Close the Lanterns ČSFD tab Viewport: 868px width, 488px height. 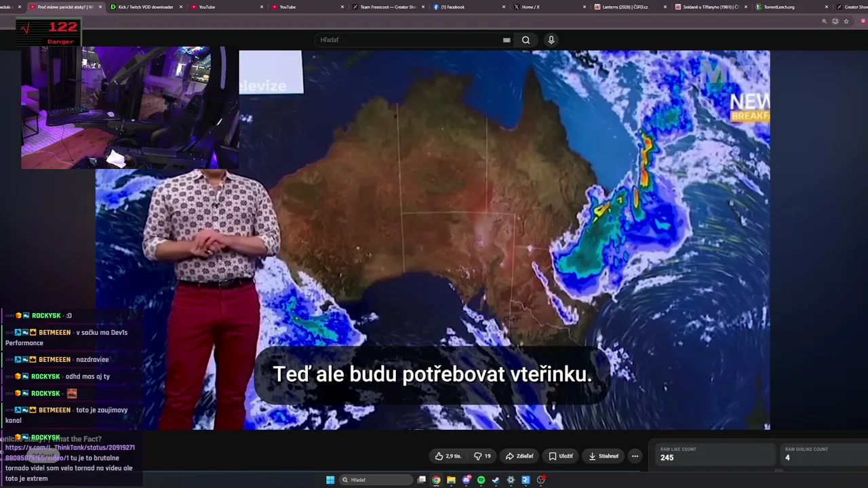click(665, 7)
